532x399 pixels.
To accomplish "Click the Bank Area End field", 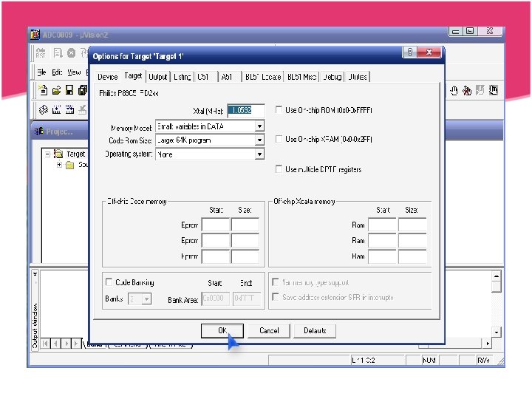I will point(246,299).
